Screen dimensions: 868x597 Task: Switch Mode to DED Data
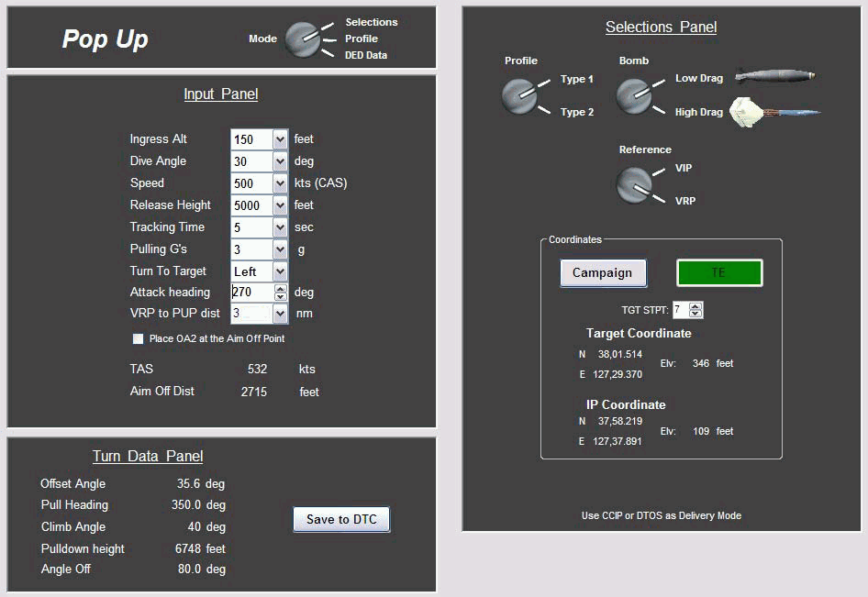click(365, 55)
